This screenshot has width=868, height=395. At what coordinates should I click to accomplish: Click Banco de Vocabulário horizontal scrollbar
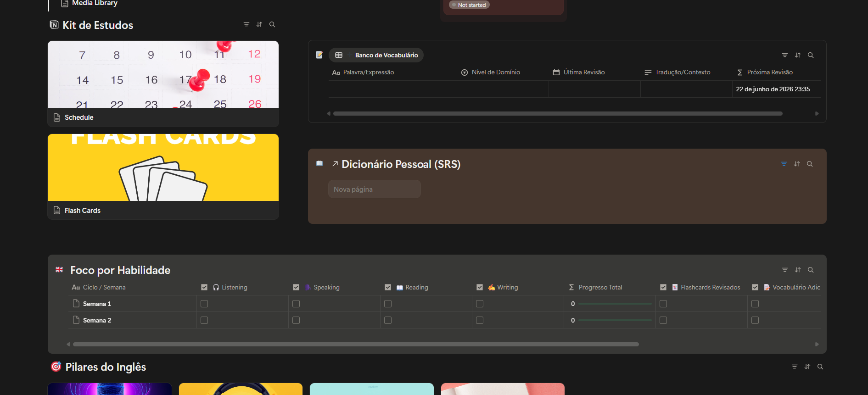558,113
